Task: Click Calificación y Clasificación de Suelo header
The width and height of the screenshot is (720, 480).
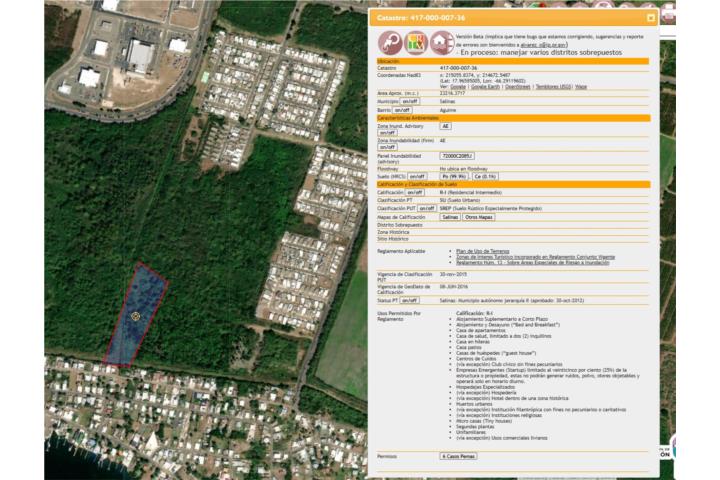Action: (x=513, y=184)
